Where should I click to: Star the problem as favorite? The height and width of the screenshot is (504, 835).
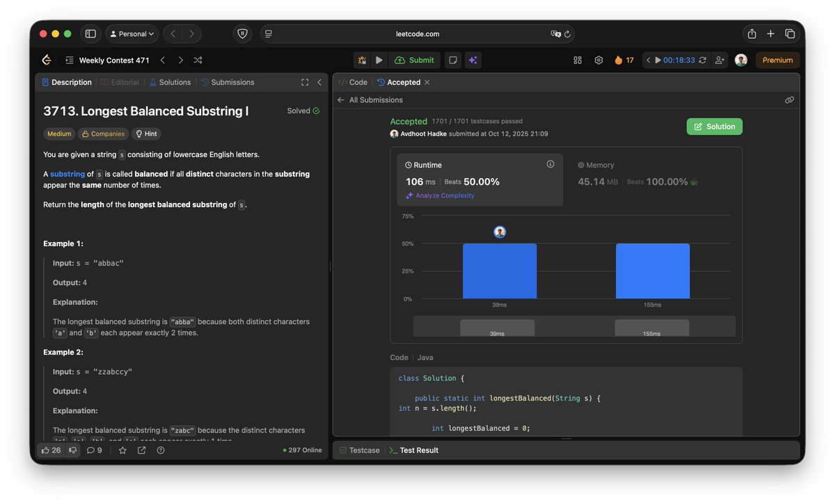122,450
